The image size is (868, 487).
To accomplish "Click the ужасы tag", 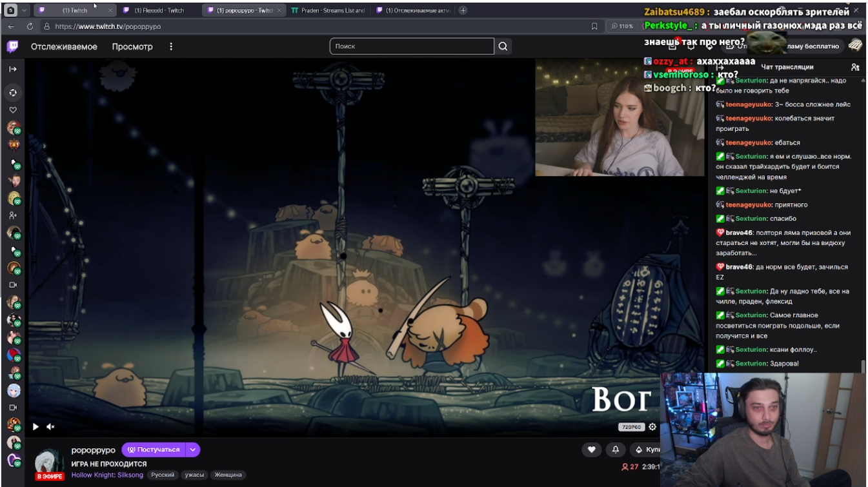I will 194,475.
